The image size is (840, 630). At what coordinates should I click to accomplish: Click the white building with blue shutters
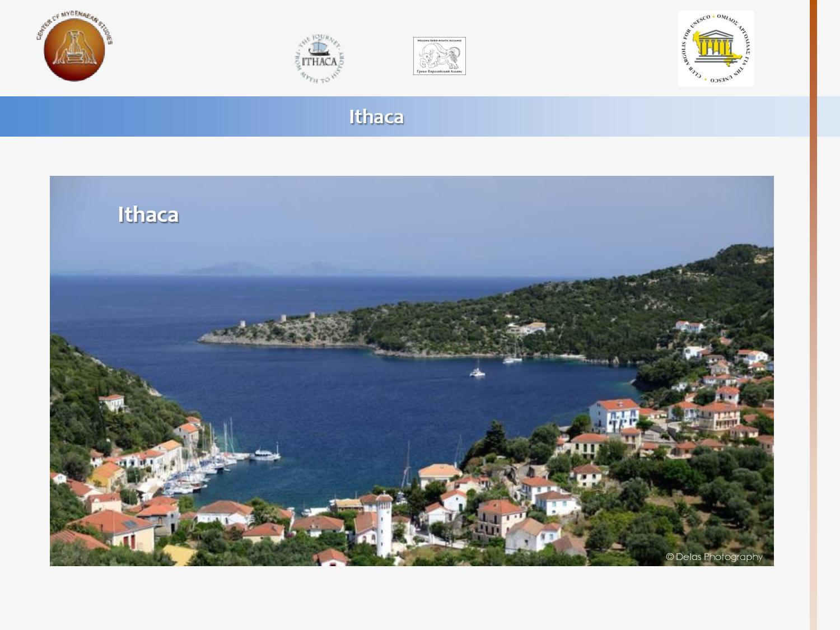coord(614,414)
